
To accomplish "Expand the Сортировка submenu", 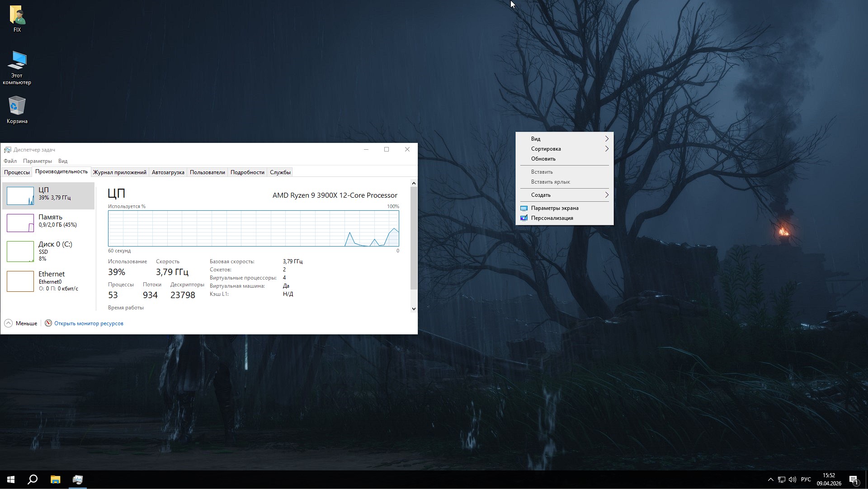I will coord(546,148).
